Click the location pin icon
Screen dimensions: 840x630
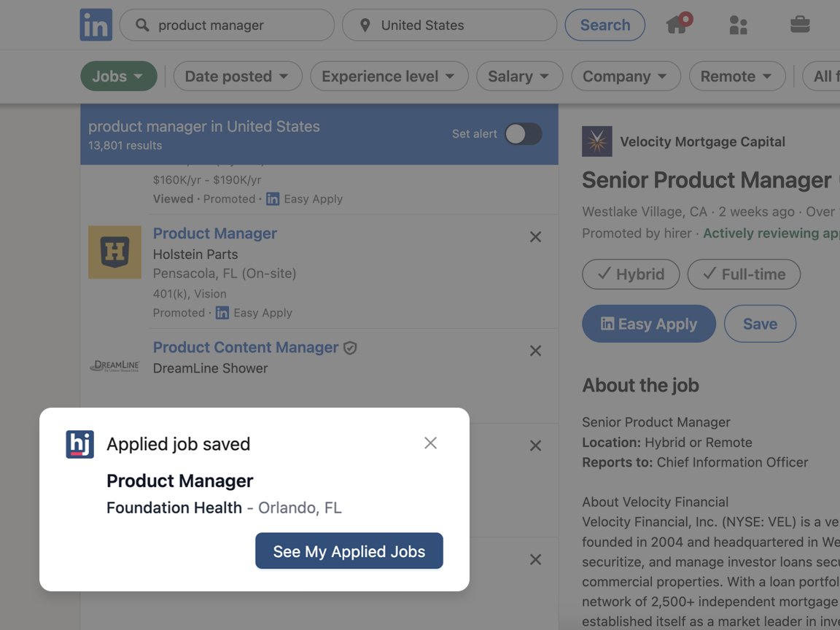[365, 25]
